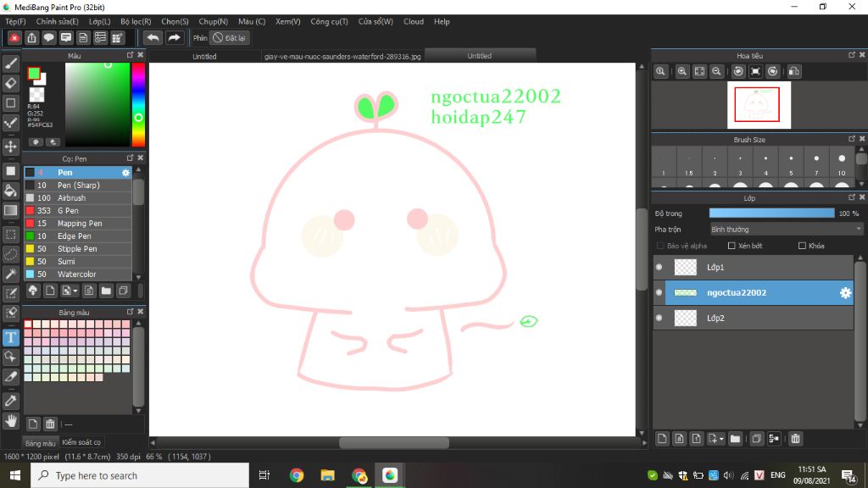Image resolution: width=868 pixels, height=488 pixels.
Task: Select the rectangular Selection tool
Action: [10, 235]
